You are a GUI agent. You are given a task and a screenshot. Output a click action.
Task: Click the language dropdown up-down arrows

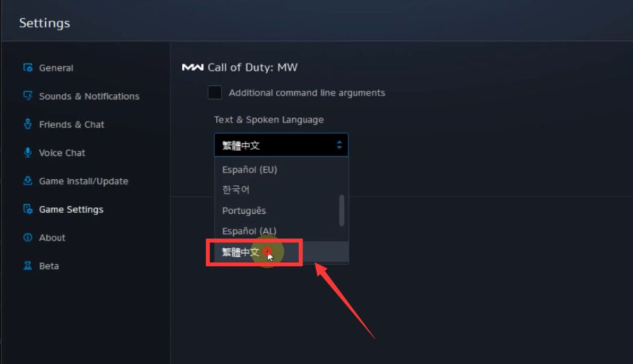(339, 145)
